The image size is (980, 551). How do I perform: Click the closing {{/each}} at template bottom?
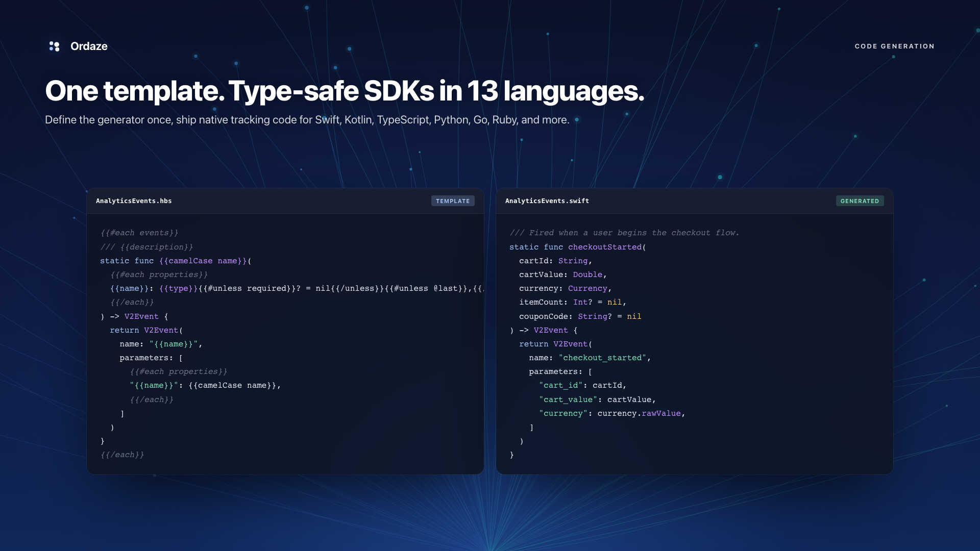click(122, 455)
